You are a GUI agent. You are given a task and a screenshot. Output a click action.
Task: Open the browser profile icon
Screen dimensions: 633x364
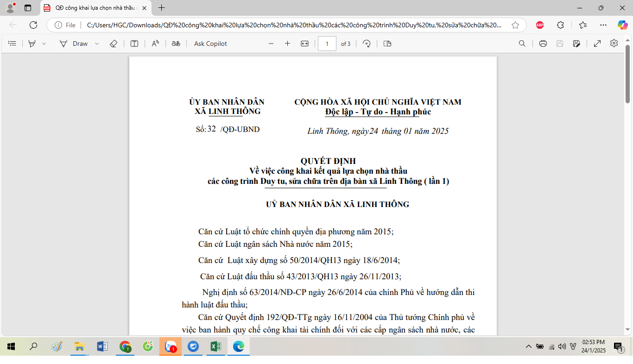point(10,7)
